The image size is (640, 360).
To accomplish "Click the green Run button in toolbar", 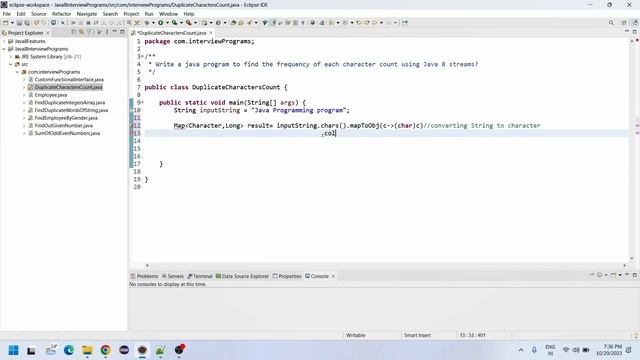I will click(x=161, y=23).
